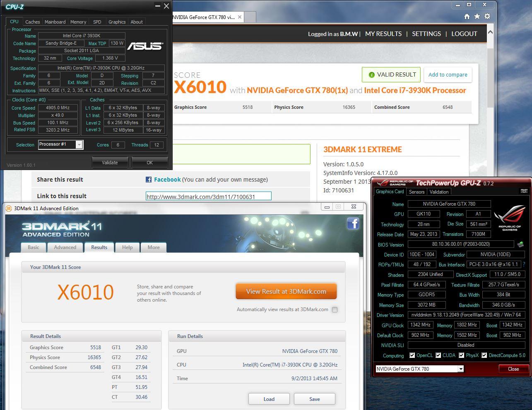Toggle Automatically view results at 3DMark.com checkbox

[335, 309]
